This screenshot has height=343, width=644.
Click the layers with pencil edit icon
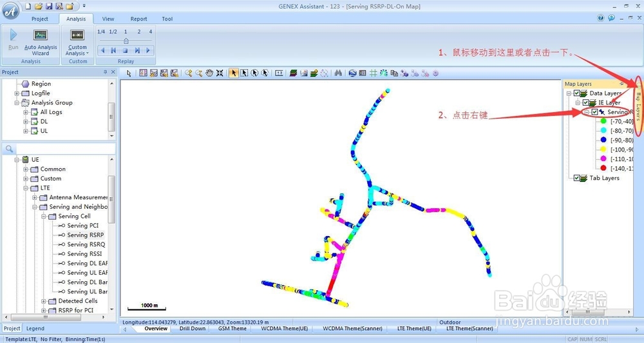click(x=314, y=73)
